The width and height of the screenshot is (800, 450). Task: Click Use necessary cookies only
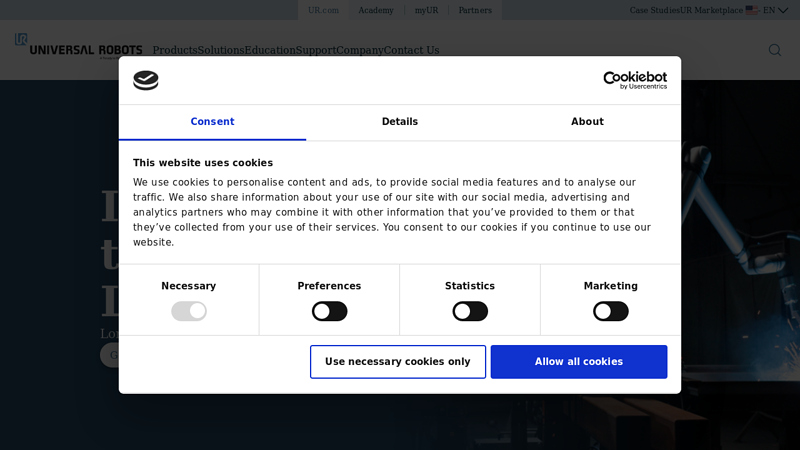(398, 362)
